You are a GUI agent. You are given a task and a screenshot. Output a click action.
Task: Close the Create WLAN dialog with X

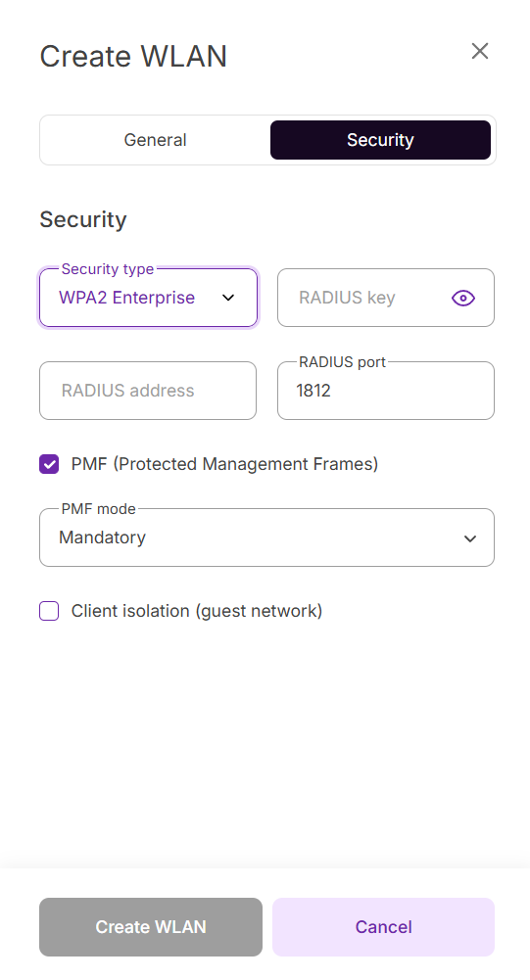(x=480, y=51)
